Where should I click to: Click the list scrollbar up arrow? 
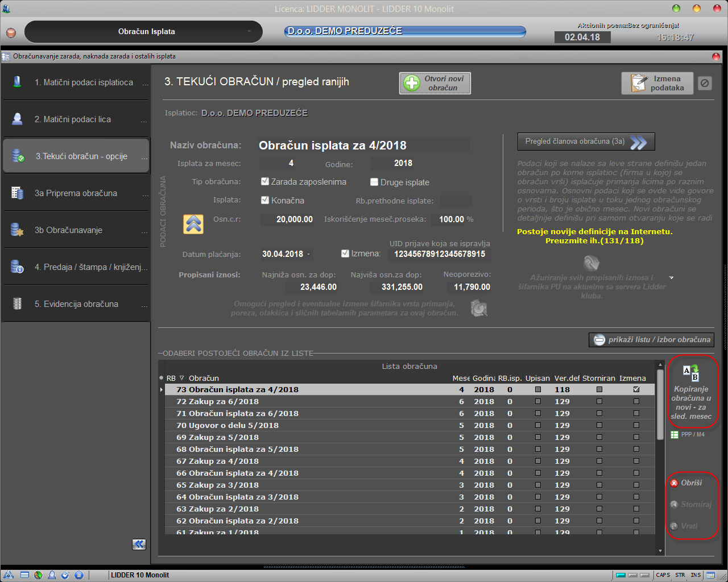point(660,365)
